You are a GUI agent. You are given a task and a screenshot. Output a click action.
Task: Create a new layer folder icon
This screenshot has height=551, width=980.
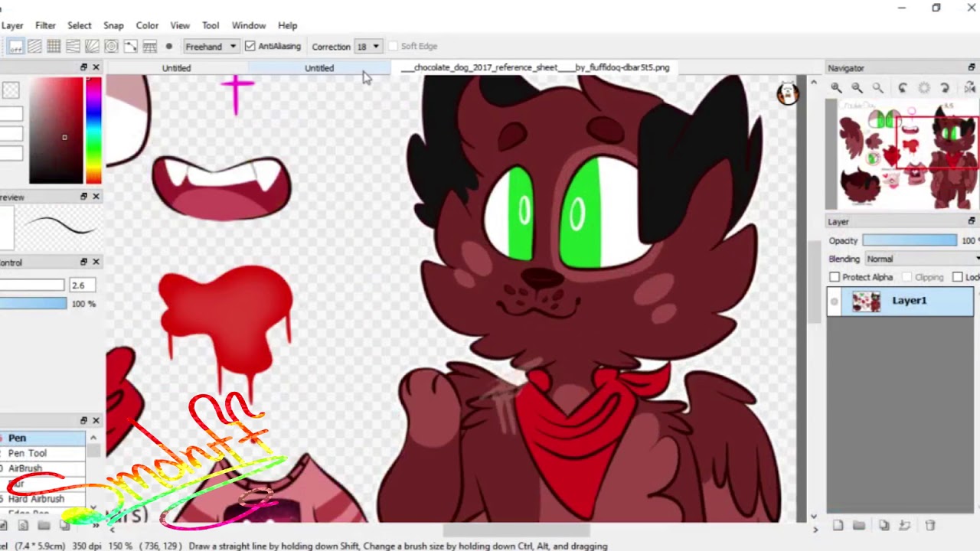pyautogui.click(x=859, y=525)
